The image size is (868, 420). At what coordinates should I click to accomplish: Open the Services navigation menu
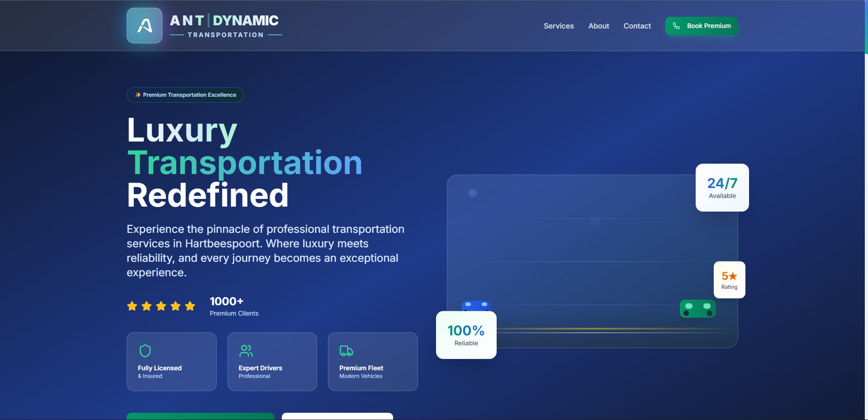(x=558, y=26)
